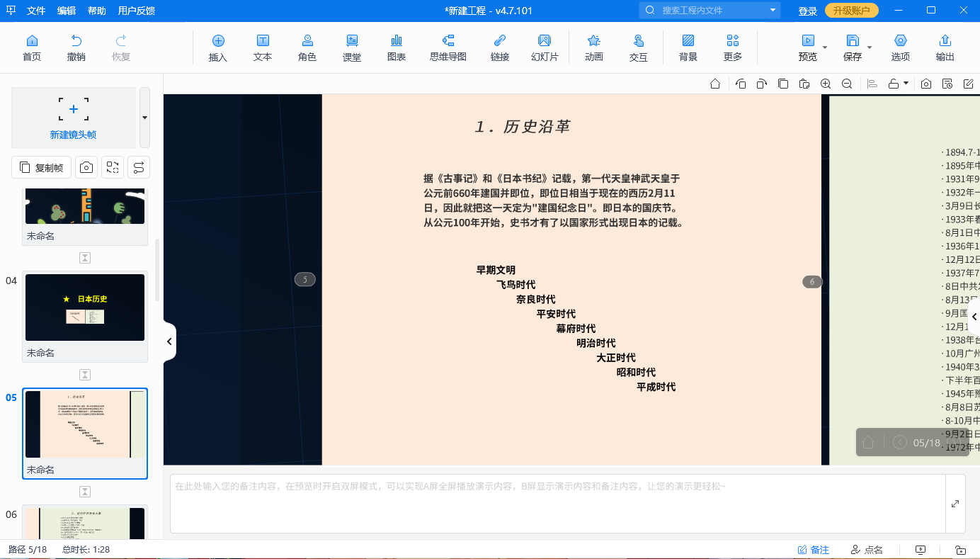980x559 pixels.
Task: Open the 角色 character library
Action: pos(307,47)
